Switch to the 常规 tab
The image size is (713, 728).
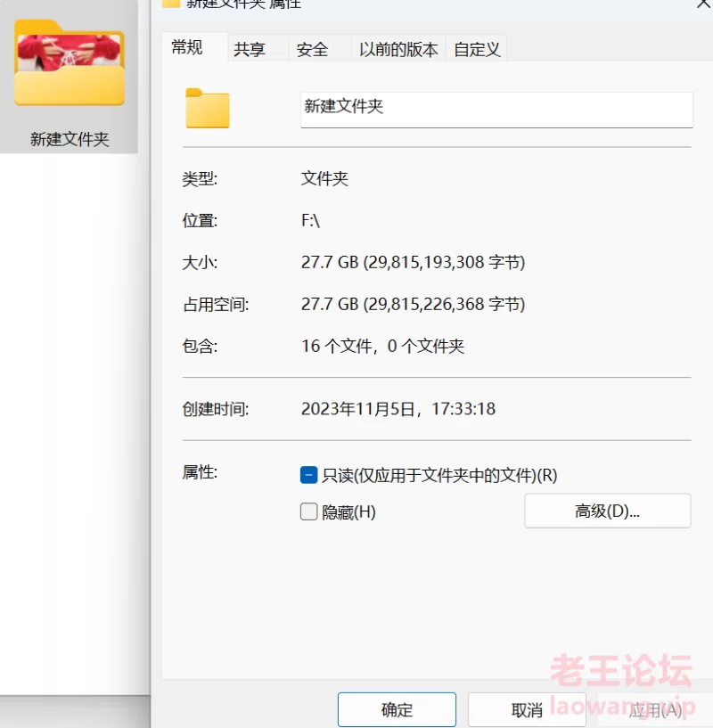click(x=187, y=47)
